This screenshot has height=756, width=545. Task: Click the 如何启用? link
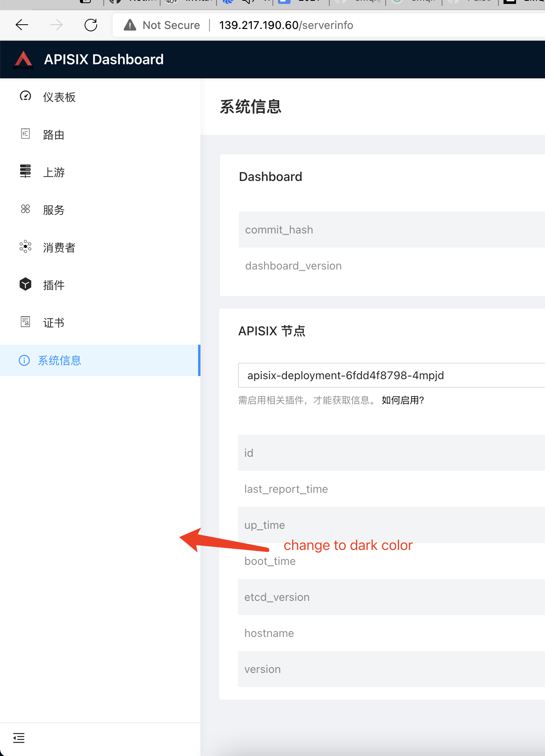point(403,400)
